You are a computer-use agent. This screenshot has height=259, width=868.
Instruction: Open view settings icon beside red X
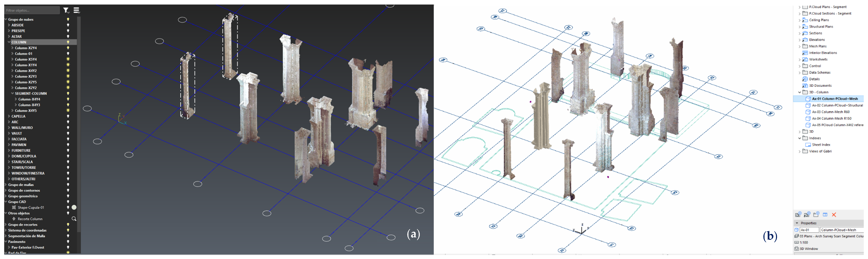[x=825, y=215]
